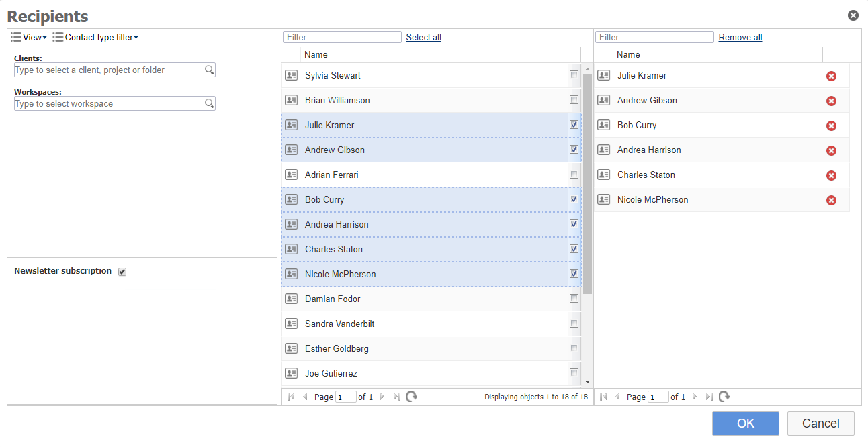Remove Julie Kramer from selected recipients
Screen dimensions: 868x447
(x=831, y=77)
